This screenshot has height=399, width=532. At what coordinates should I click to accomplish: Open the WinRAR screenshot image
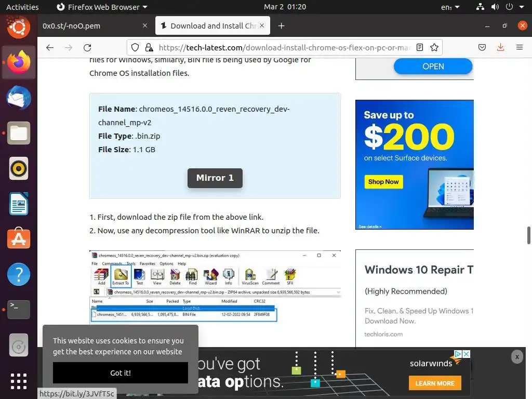(x=215, y=286)
